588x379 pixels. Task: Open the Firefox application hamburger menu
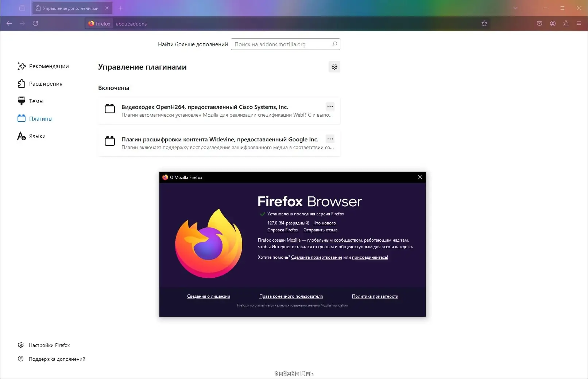579,23
